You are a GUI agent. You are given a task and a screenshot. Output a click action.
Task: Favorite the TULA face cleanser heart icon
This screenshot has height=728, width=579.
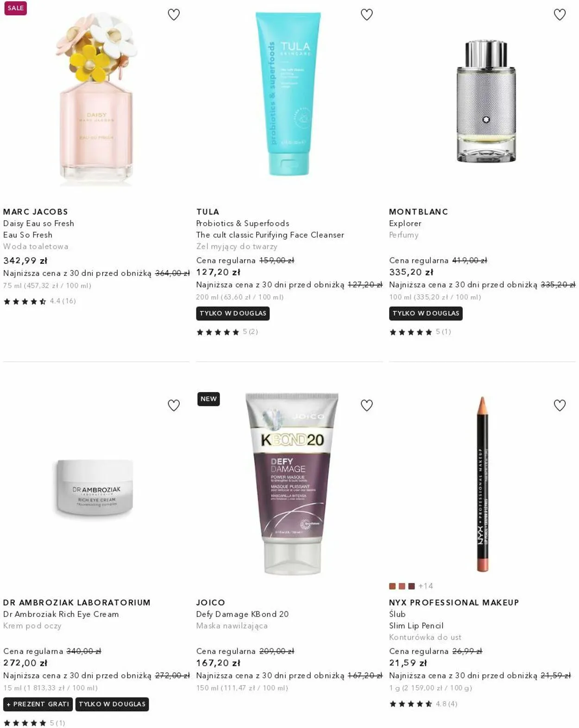click(367, 15)
